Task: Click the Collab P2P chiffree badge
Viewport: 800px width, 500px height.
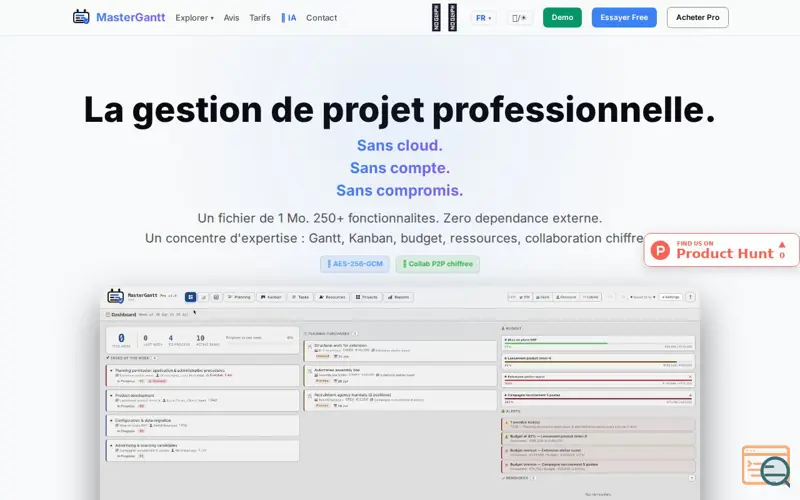Action: click(x=438, y=264)
